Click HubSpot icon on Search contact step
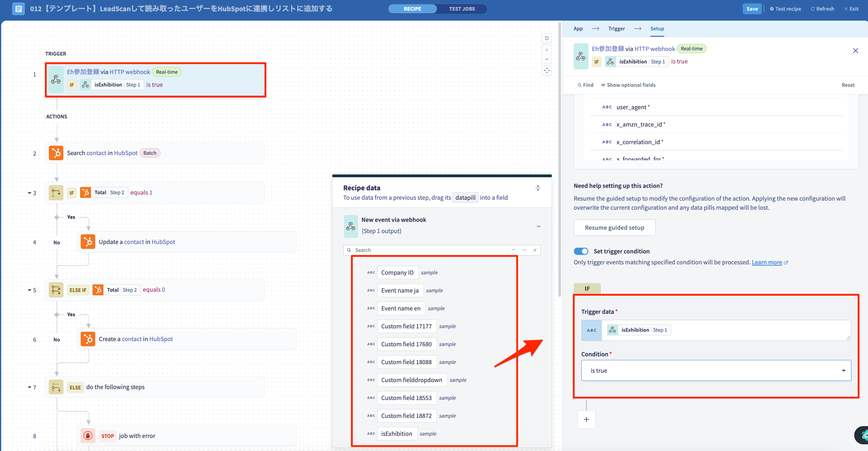868x451 pixels. (x=56, y=153)
